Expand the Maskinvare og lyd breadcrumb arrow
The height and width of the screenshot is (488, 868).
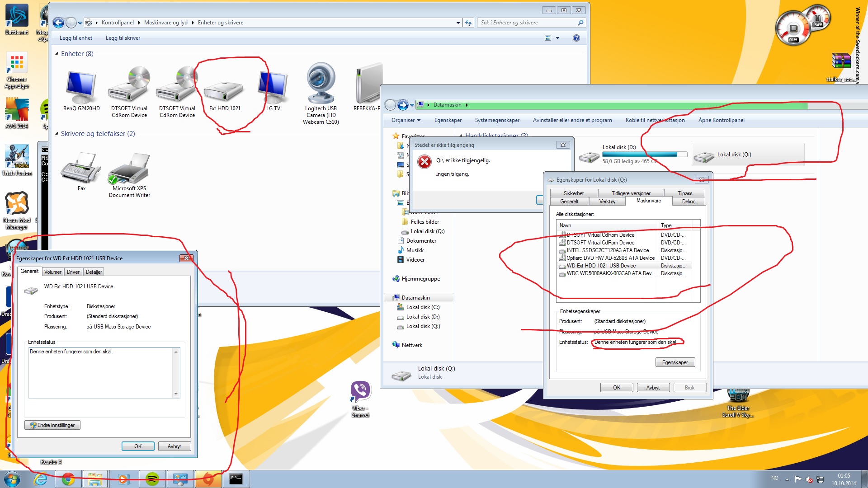click(193, 23)
